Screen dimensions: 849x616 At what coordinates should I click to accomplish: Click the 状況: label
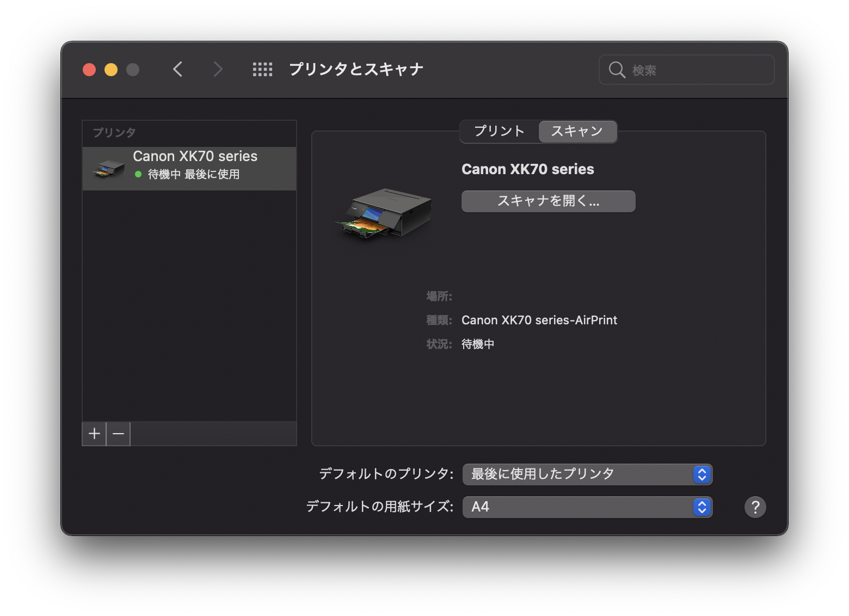[439, 344]
